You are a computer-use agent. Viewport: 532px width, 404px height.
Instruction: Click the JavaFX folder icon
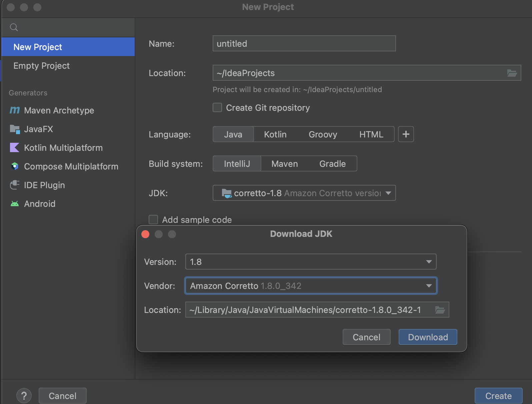[x=15, y=129]
